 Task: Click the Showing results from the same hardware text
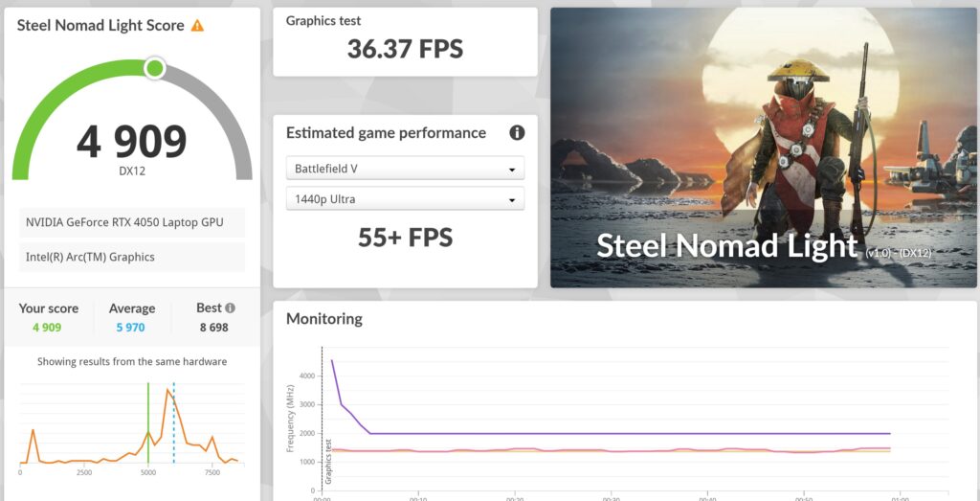132,361
